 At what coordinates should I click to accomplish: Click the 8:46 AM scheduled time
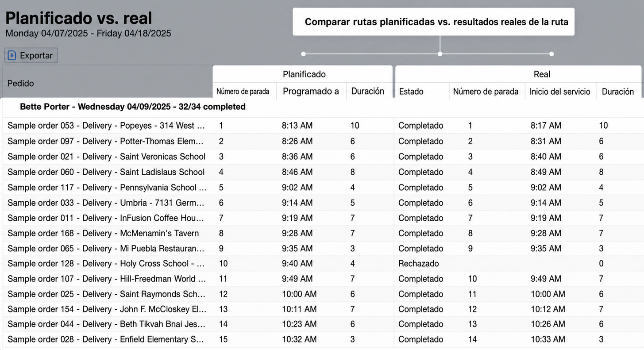(x=297, y=172)
